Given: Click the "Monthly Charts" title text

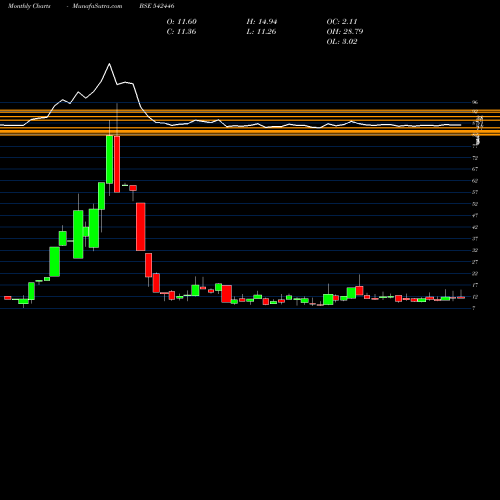Looking at the screenshot, I should click(x=29, y=6).
